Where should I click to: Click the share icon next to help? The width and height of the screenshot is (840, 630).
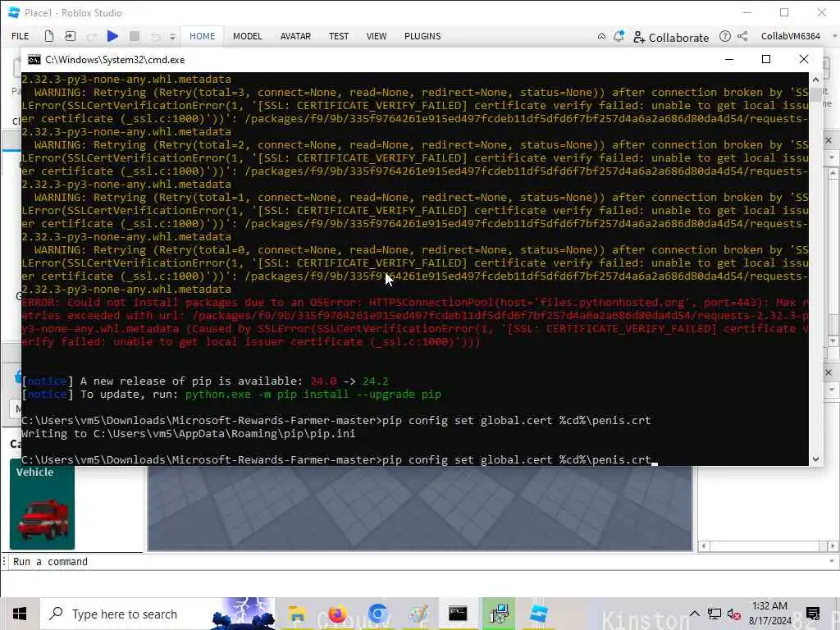[x=742, y=36]
